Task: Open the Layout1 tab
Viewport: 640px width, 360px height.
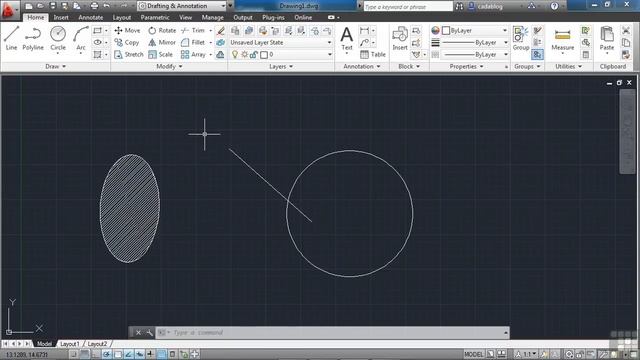Action: coord(69,344)
